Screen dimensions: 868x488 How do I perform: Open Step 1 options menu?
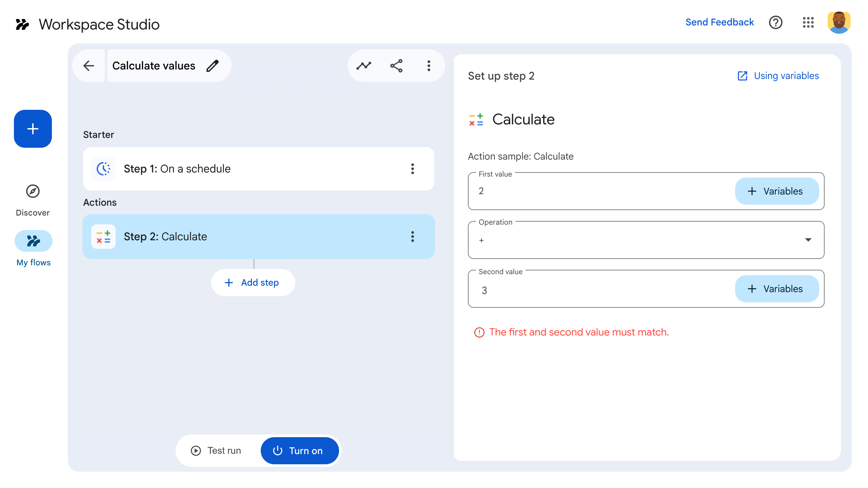[413, 168]
